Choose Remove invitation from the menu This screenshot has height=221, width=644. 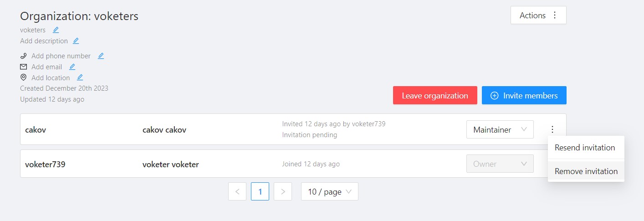click(x=586, y=171)
